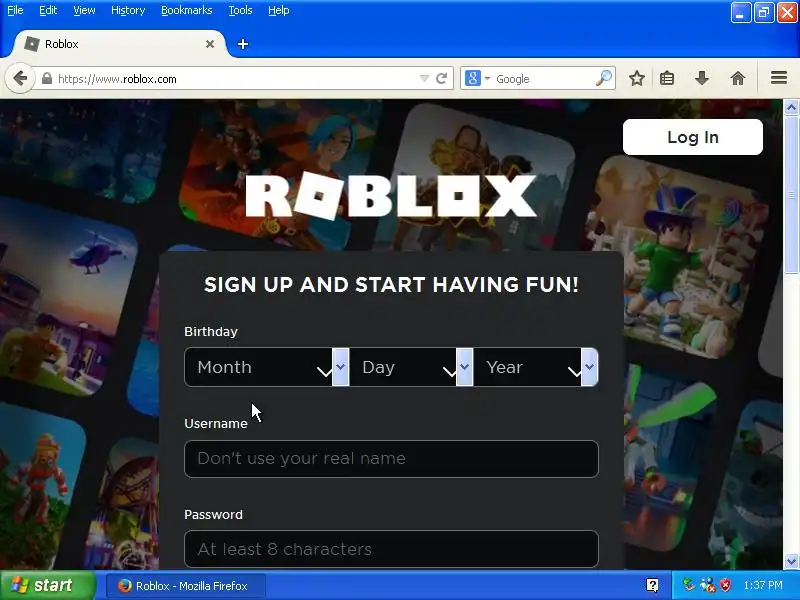Focus the Username input field

pyautogui.click(x=391, y=459)
